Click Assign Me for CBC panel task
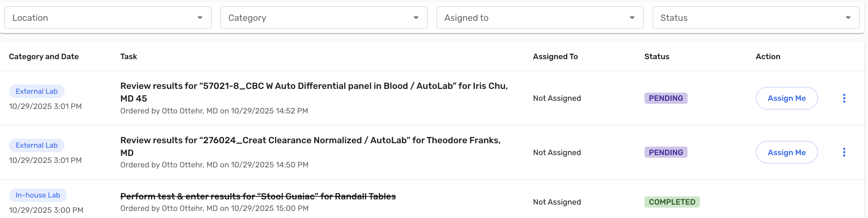Screen dimensions: 868x218 pos(786,98)
